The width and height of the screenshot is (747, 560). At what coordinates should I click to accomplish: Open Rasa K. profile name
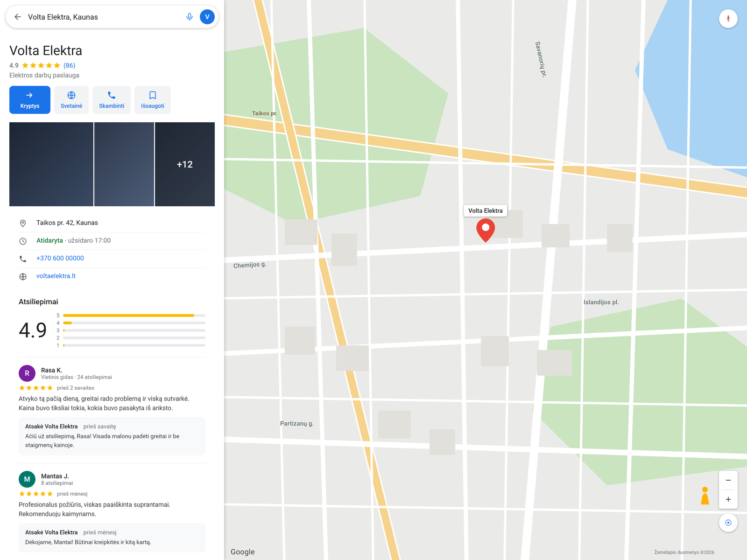pyautogui.click(x=51, y=370)
